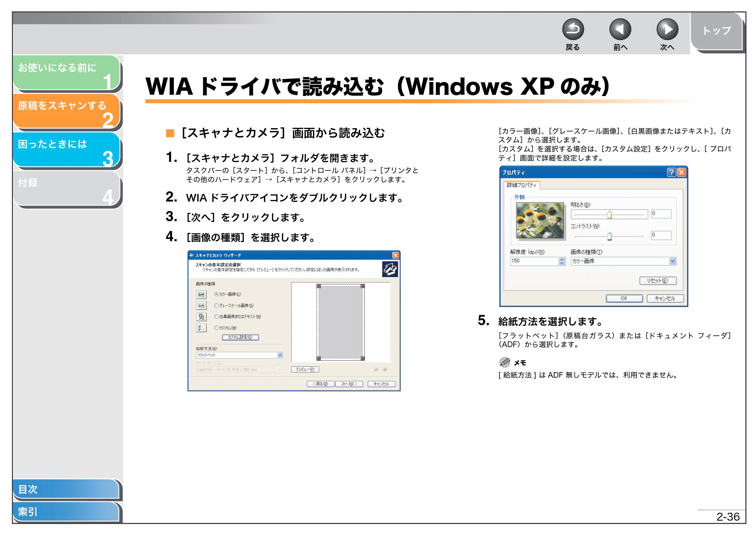Select the 詳細プロパティ tab
Viewport: 756px width, 535px height.
pos(522,185)
